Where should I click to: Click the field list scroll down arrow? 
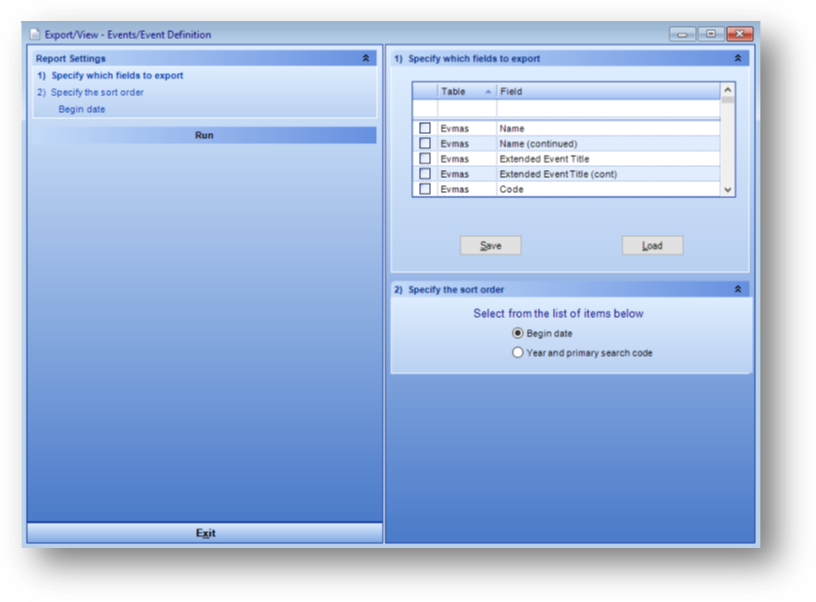point(728,190)
